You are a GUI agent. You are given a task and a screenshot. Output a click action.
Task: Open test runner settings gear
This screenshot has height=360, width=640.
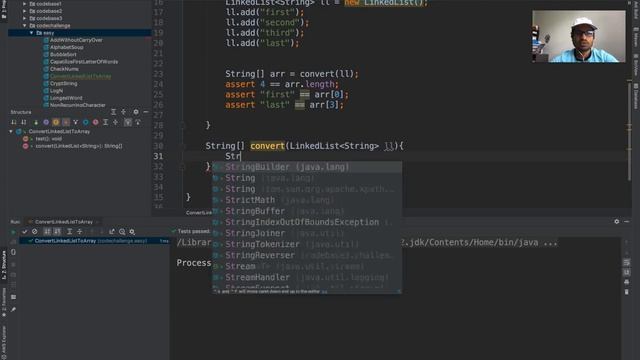pos(132,231)
